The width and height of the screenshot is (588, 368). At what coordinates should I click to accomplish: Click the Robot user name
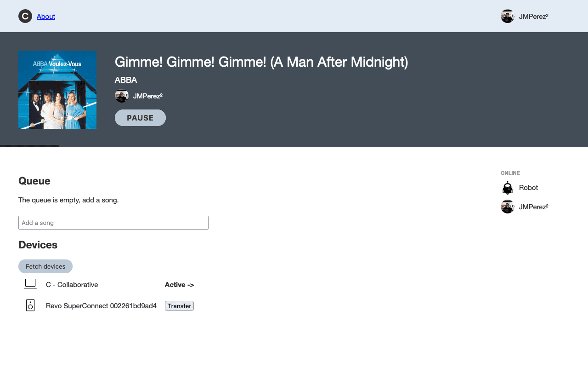[528, 188]
